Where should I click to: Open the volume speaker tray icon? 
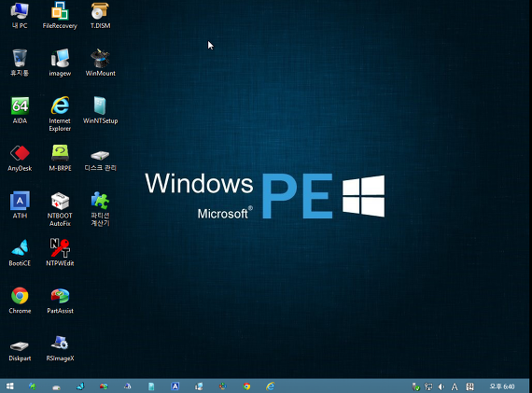click(441, 386)
